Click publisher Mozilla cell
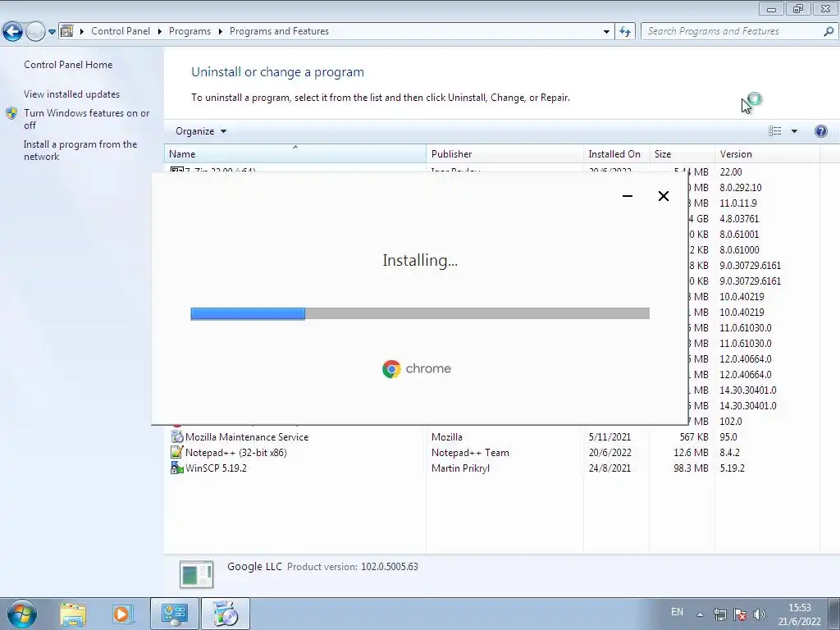Image resolution: width=840 pixels, height=630 pixels. click(x=447, y=437)
